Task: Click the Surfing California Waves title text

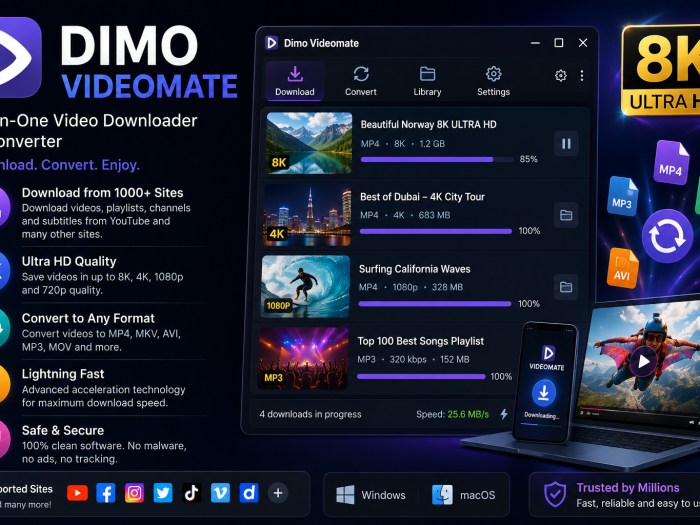Action: coord(415,269)
